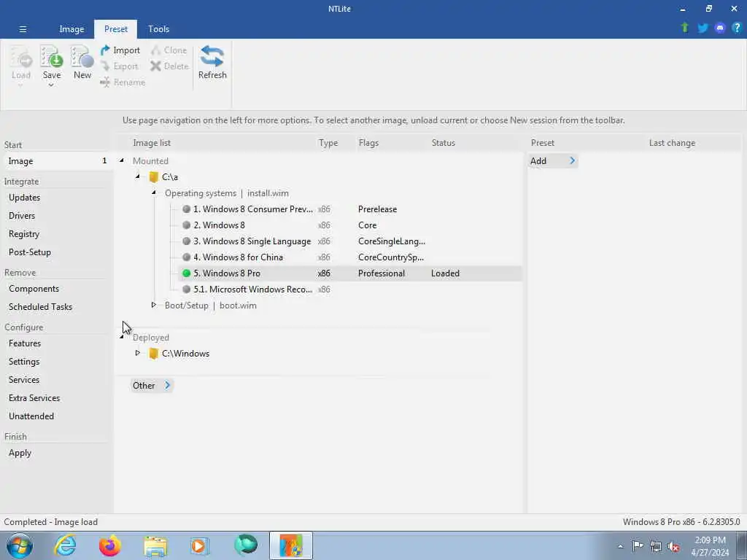Collapse Operating systems install.wim node
Image resolution: width=747 pixels, height=560 pixels.
pos(154,192)
